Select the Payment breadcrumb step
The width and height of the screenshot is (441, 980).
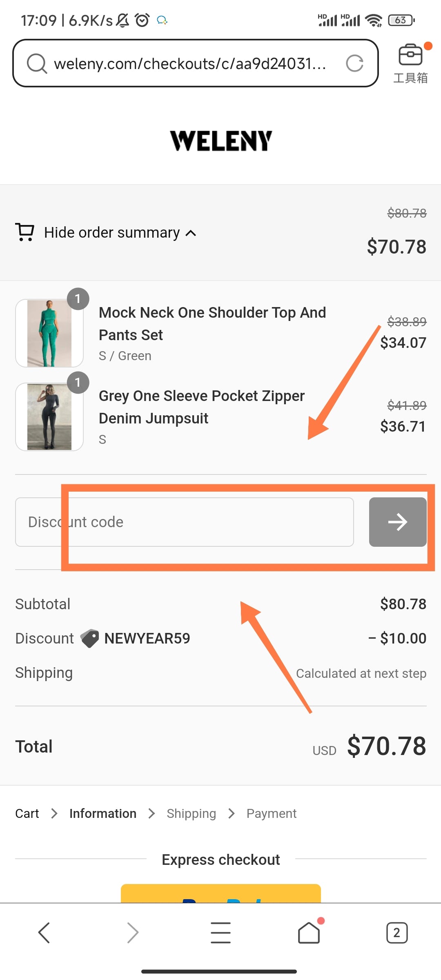click(x=272, y=813)
